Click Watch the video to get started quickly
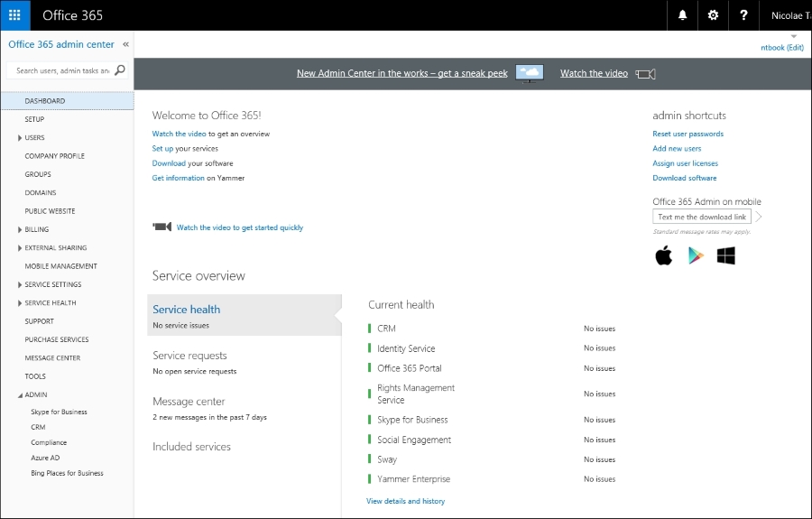The width and height of the screenshot is (812, 519). coord(240,227)
